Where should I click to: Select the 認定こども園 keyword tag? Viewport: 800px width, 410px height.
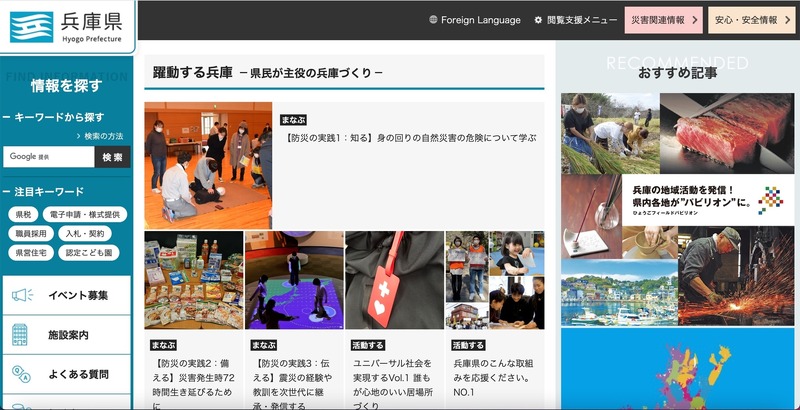(x=89, y=252)
